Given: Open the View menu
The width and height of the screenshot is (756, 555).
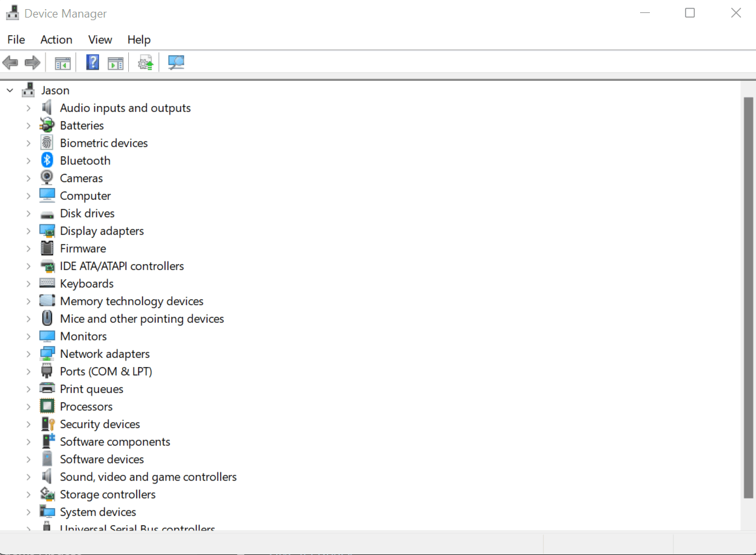Looking at the screenshot, I should pyautogui.click(x=100, y=40).
